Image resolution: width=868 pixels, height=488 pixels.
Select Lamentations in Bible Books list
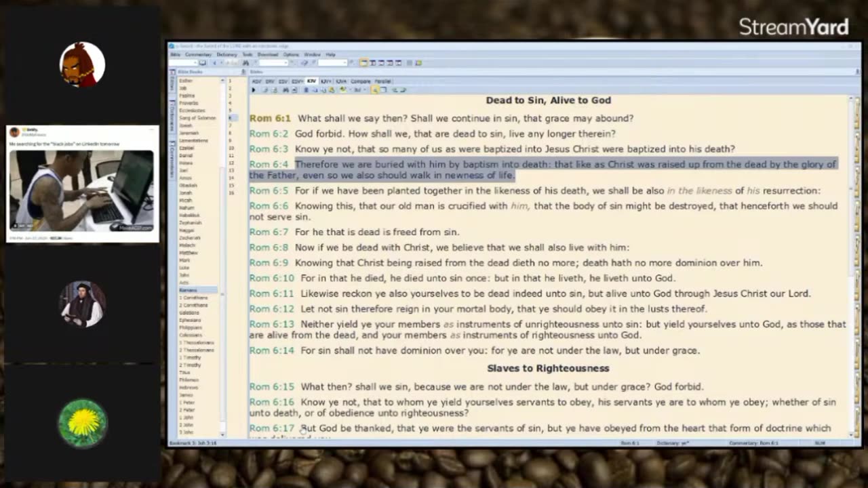point(193,140)
